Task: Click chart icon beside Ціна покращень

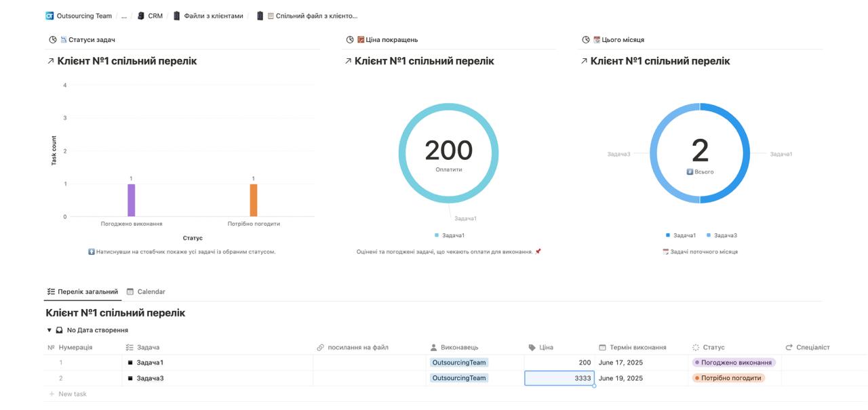Action: coord(350,40)
